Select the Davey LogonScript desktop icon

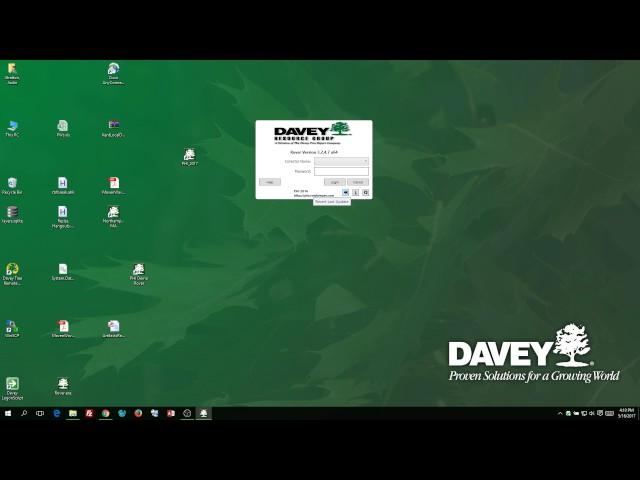[12, 385]
